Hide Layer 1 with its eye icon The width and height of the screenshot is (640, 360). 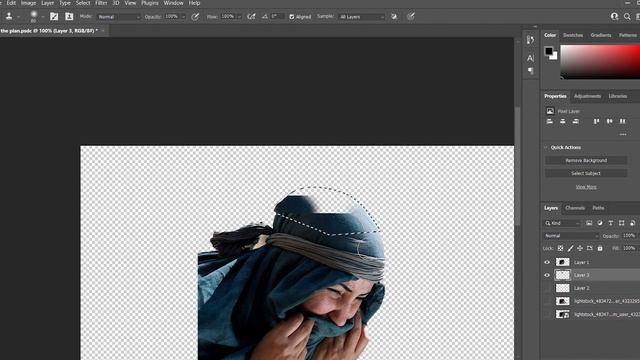point(547,262)
